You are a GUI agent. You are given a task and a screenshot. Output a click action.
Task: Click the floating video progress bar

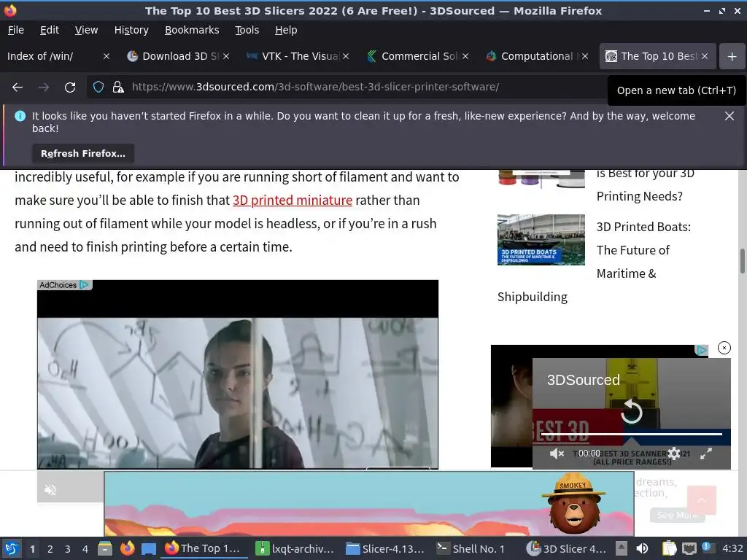631,435
